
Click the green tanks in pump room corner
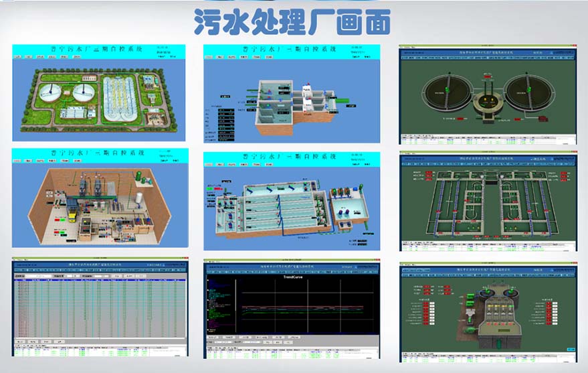pyautogui.click(x=138, y=175)
